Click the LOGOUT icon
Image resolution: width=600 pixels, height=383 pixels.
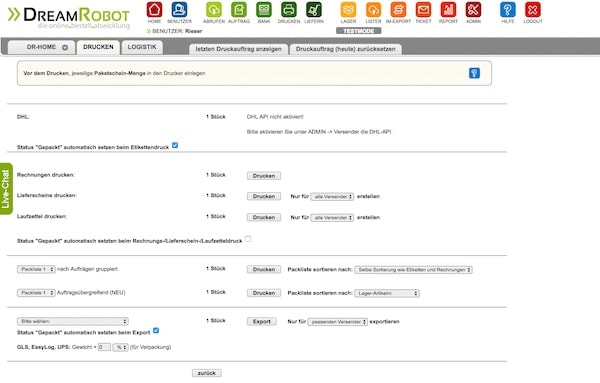tap(533, 10)
